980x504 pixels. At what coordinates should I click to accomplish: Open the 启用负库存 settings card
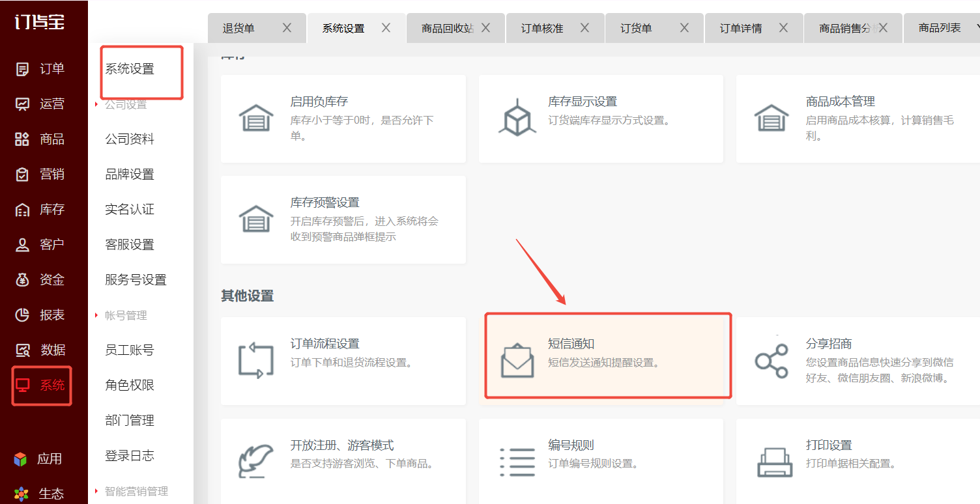343,119
